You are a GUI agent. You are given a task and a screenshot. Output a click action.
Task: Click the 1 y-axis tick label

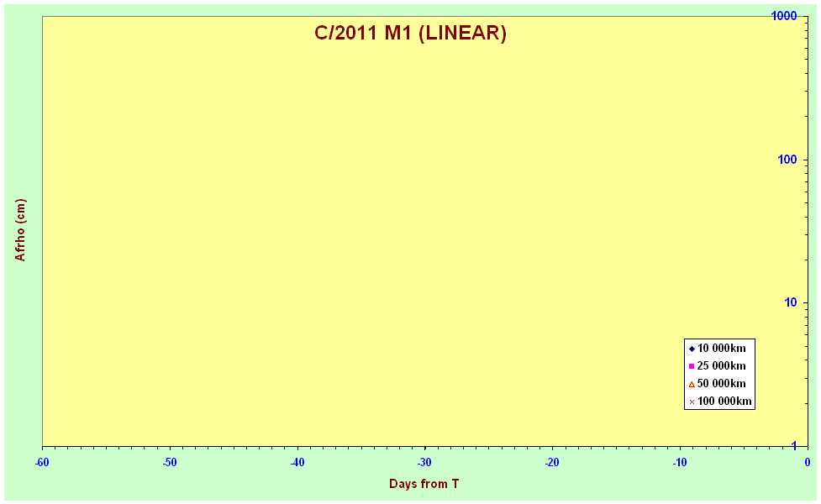tap(794, 445)
